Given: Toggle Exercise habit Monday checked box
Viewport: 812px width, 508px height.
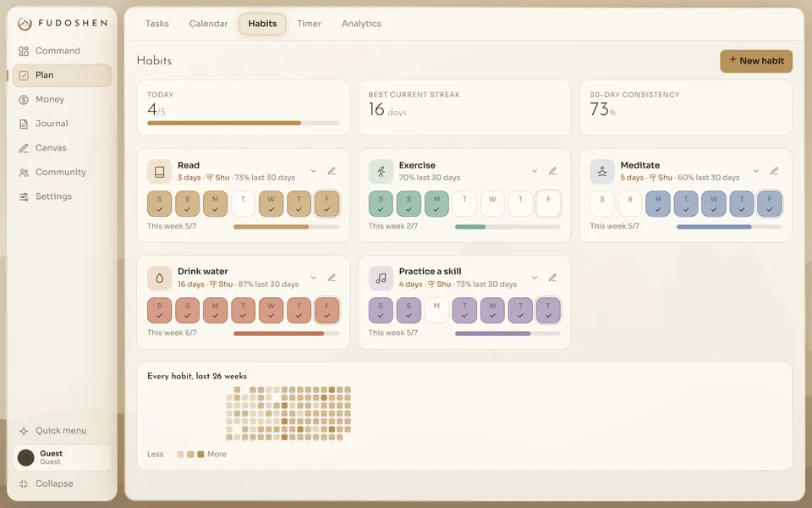Looking at the screenshot, I should coord(436,204).
